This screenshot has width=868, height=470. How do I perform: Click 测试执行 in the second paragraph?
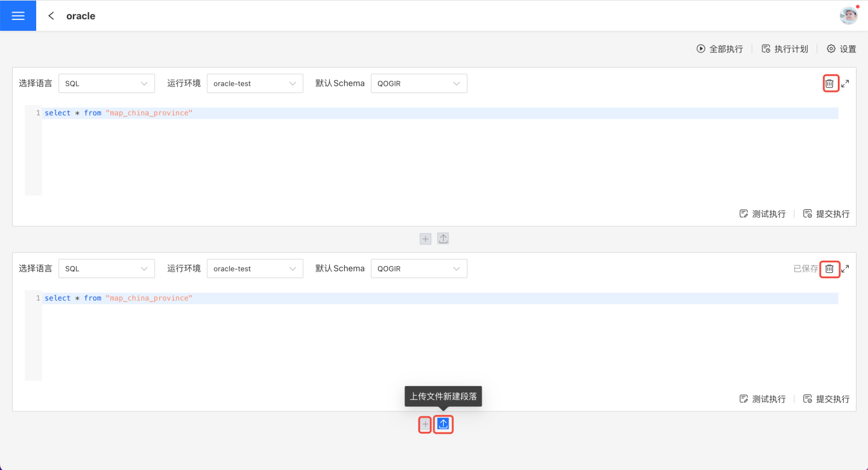(x=763, y=399)
